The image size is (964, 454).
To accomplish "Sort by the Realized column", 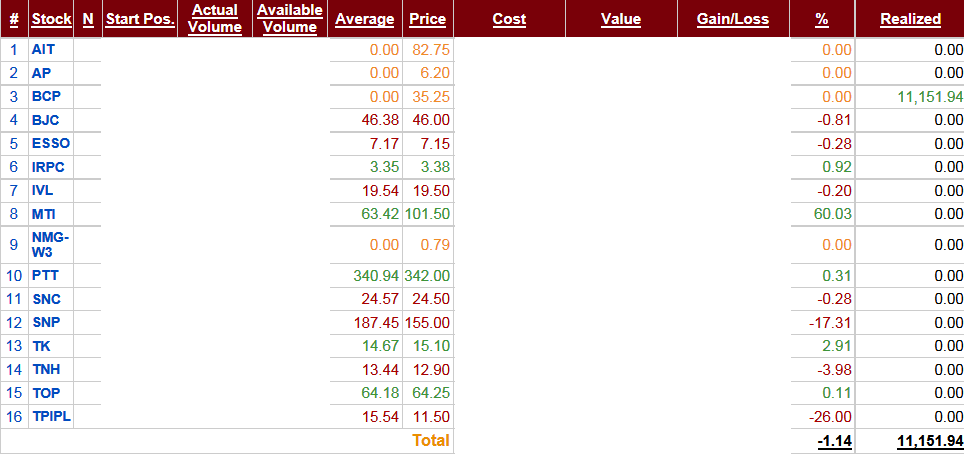I will tap(910, 19).
